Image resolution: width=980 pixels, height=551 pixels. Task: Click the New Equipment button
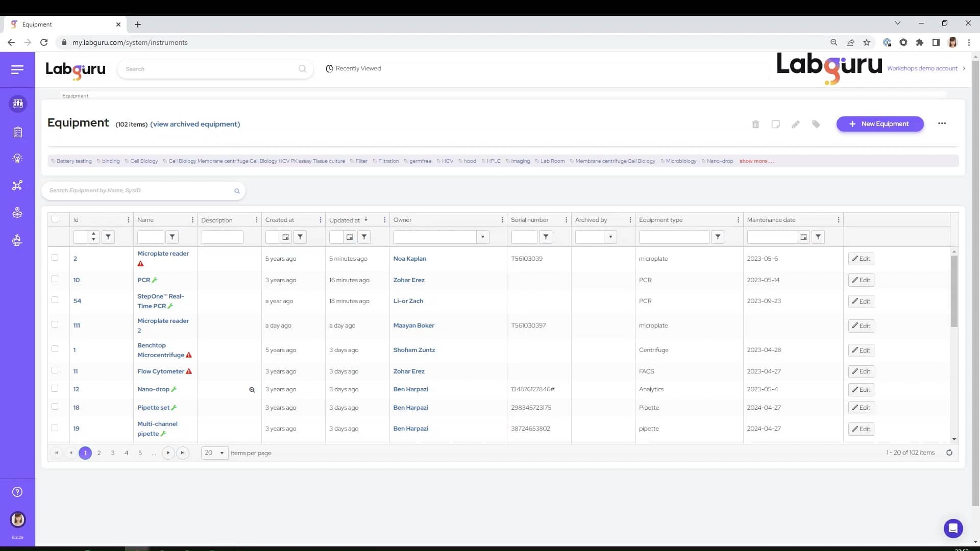(x=879, y=124)
